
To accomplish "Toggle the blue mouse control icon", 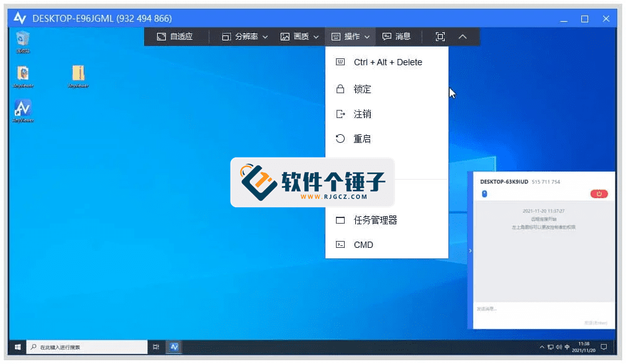I will point(484,194).
